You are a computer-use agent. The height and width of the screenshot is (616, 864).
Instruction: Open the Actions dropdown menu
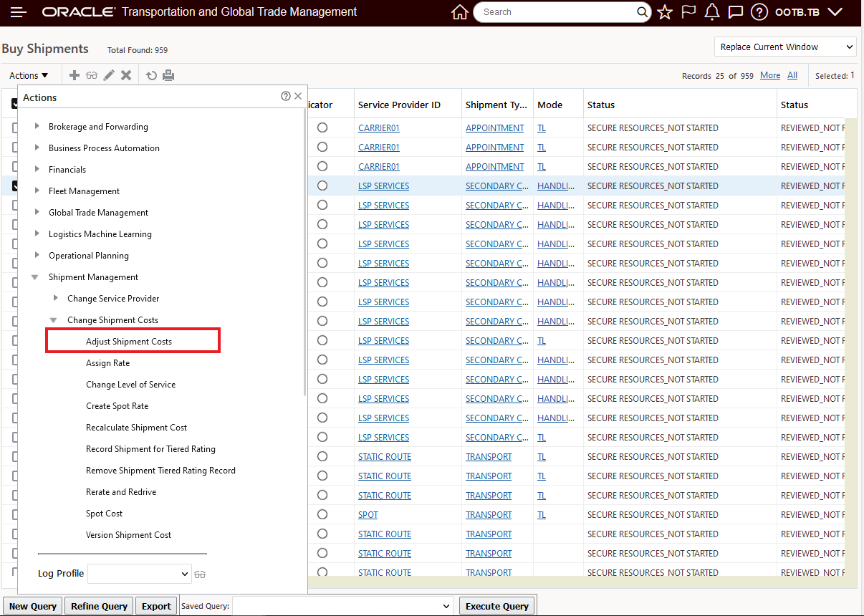click(x=29, y=75)
